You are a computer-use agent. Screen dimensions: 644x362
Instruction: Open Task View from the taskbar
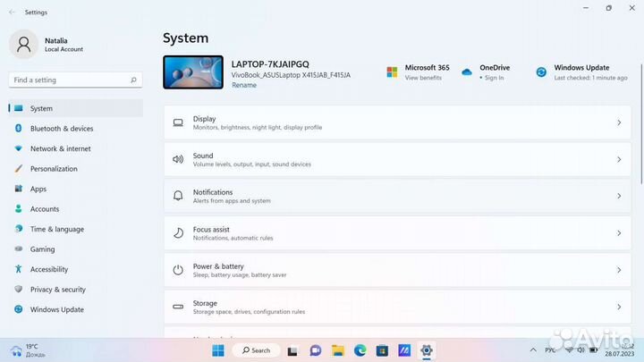coord(292,351)
